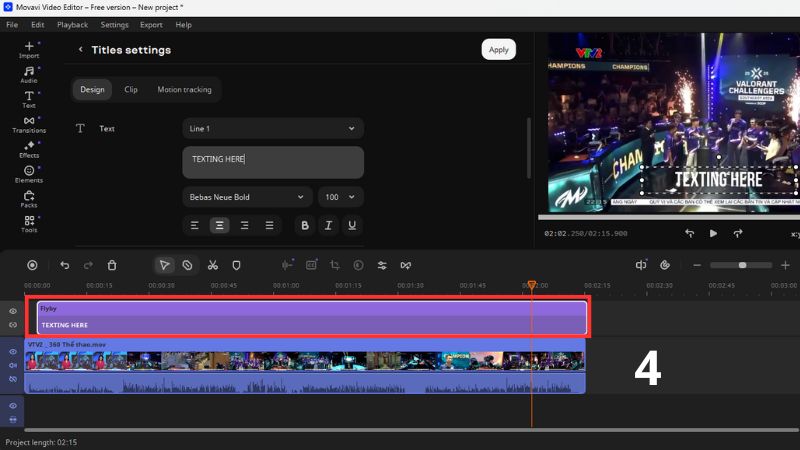Open the font size 100 dropdown
Viewport: 800px width, 450px height.
pos(340,197)
